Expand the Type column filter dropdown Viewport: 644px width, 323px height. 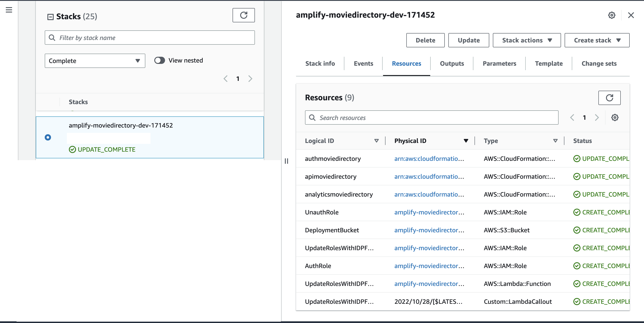tap(556, 141)
